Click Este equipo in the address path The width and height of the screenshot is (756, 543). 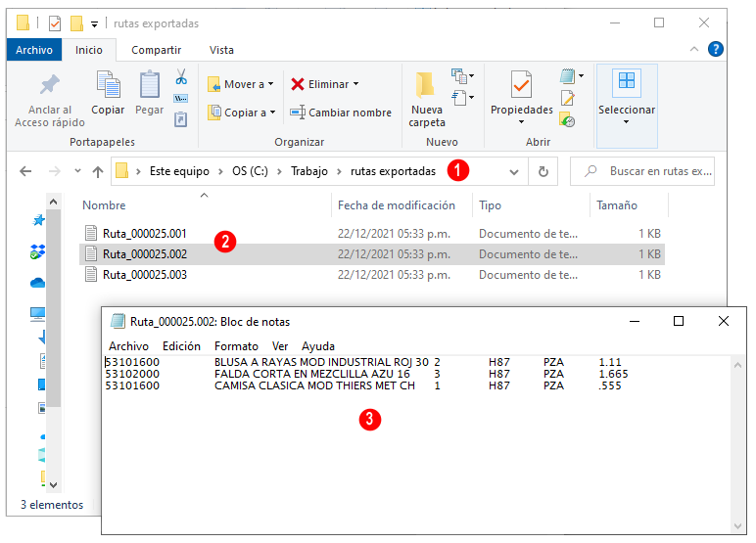pos(179,171)
